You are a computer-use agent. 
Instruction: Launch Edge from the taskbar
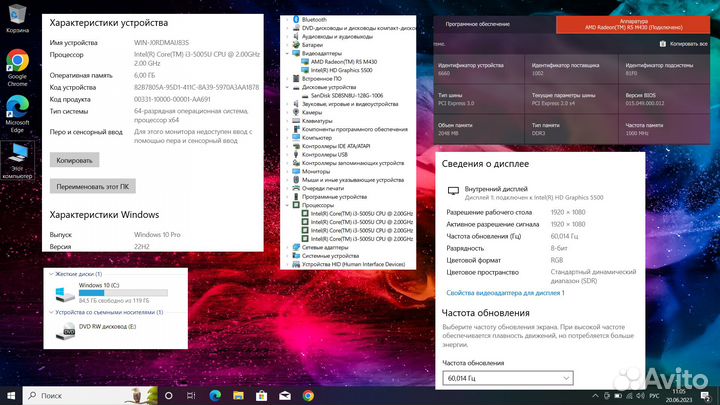click(215, 395)
